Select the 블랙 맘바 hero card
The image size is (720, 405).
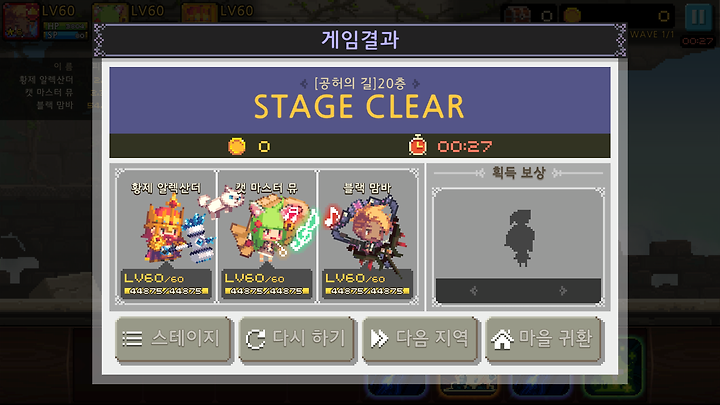pos(368,236)
